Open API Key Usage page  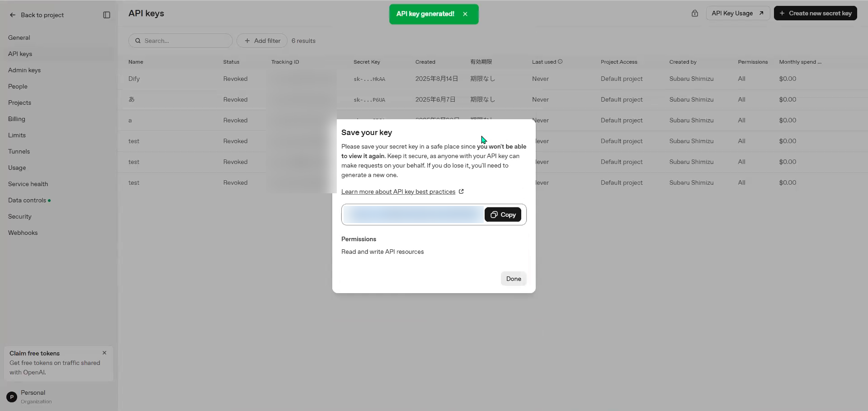[x=738, y=13]
